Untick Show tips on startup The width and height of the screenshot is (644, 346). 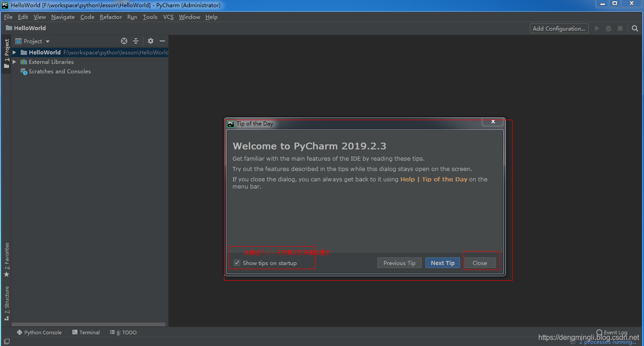(237, 263)
